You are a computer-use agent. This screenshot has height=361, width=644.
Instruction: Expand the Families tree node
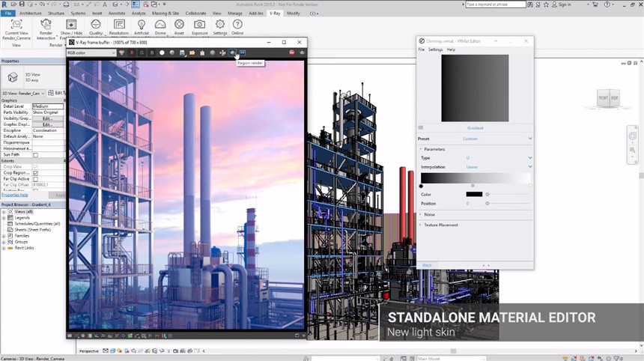(4, 236)
